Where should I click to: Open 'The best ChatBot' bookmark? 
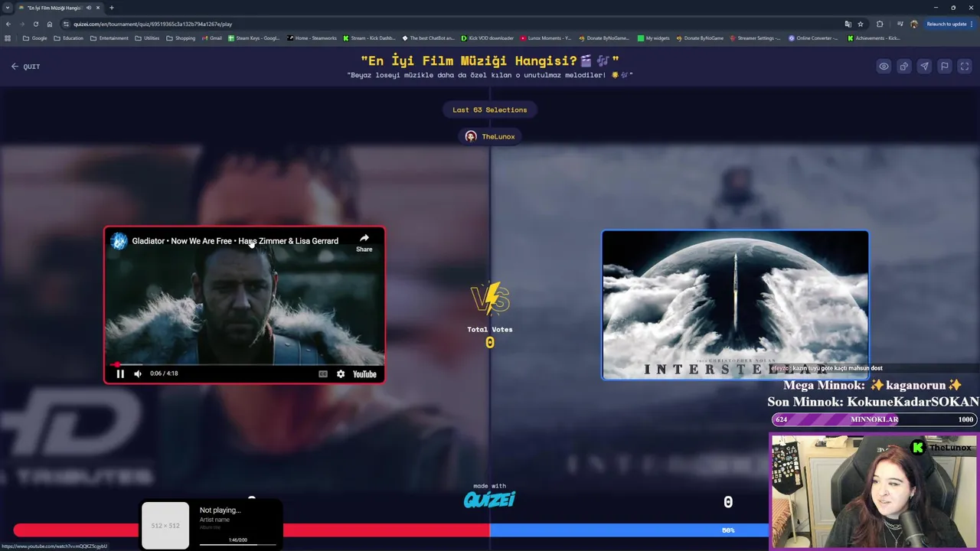[x=428, y=37]
